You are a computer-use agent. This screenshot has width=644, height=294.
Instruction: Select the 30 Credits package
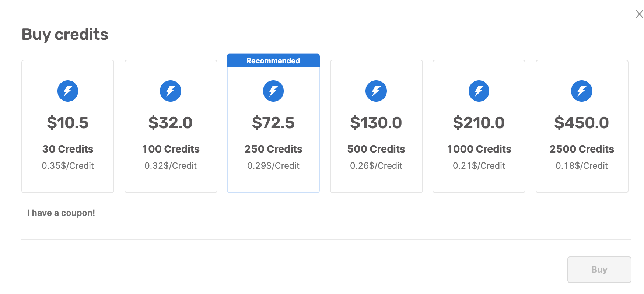(68, 126)
